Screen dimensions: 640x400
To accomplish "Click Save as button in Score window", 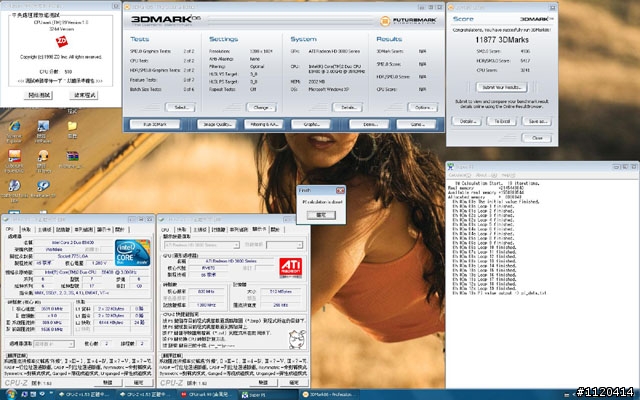I will 537,120.
